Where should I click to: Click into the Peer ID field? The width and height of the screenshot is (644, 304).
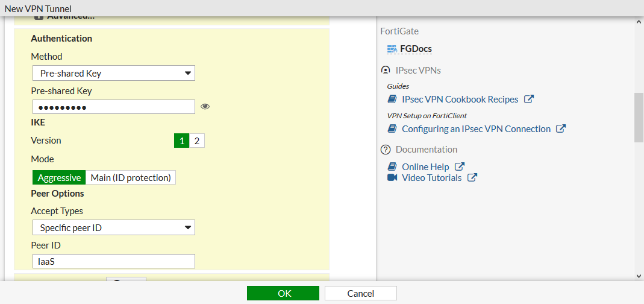coord(113,261)
